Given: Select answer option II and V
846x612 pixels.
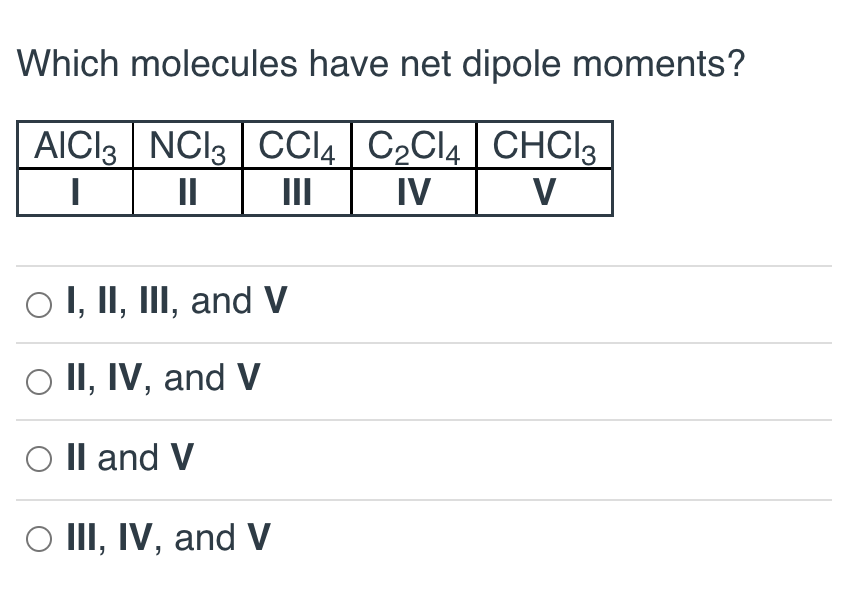Looking at the screenshot, I should click(x=128, y=458).
